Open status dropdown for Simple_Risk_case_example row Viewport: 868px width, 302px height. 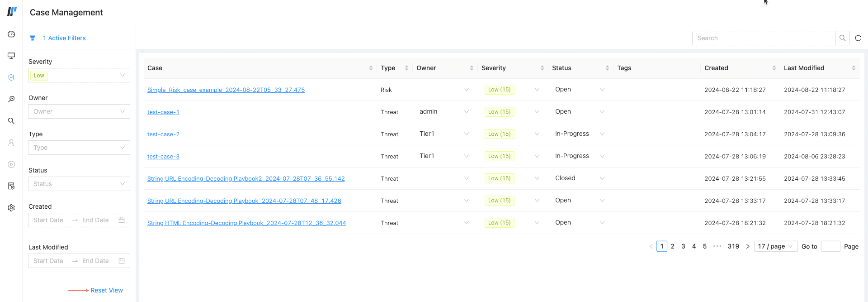coord(602,90)
